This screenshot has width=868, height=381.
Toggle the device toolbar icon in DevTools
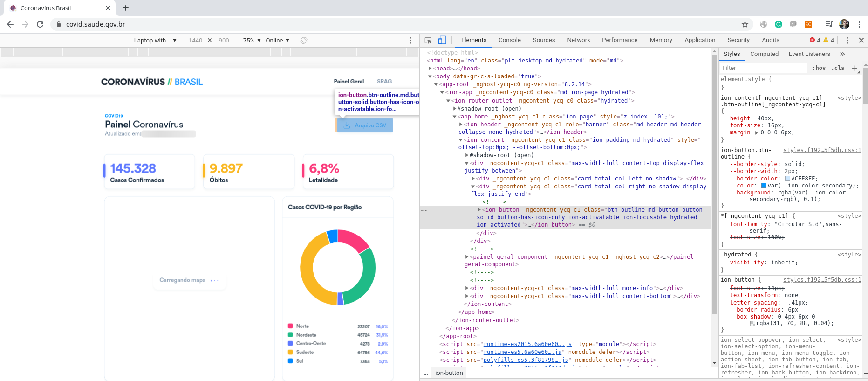click(442, 41)
